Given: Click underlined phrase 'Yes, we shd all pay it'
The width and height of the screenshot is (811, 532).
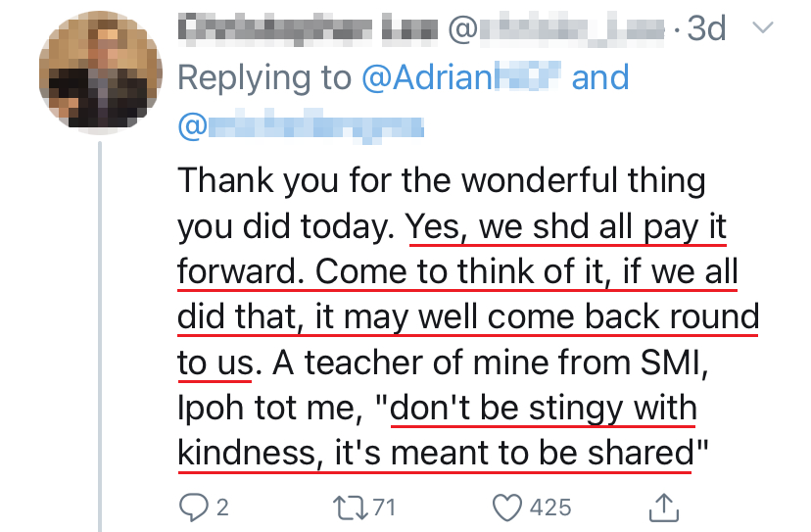Looking at the screenshot, I should (569, 226).
